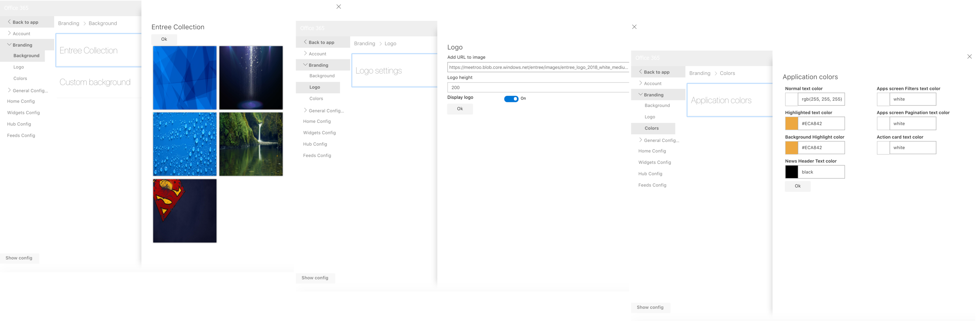Confirm logo settings with the Ok button
Viewport: 980px width, 321px height.
tap(460, 109)
